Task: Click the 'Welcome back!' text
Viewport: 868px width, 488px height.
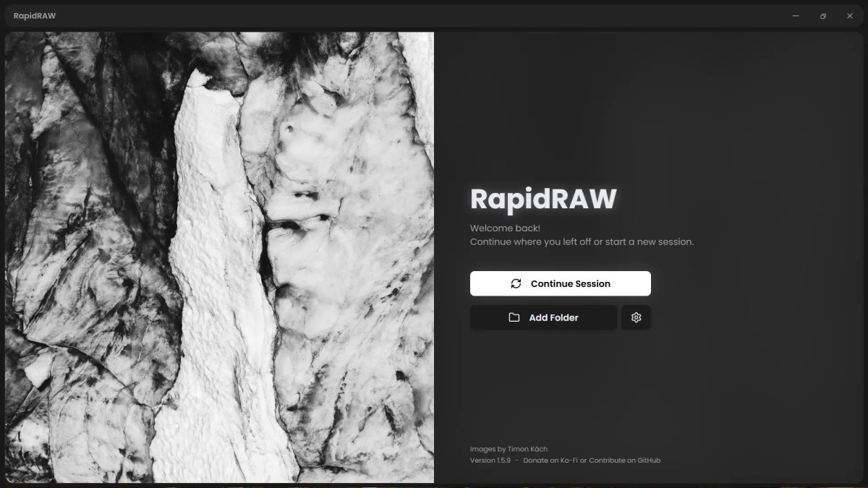Action: tap(505, 228)
